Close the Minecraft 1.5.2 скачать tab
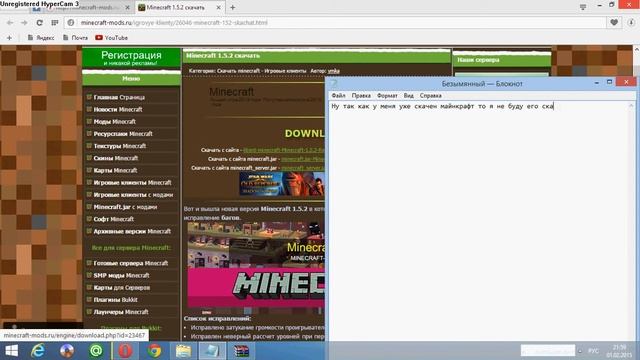This screenshot has width=640, height=360. (218, 7)
